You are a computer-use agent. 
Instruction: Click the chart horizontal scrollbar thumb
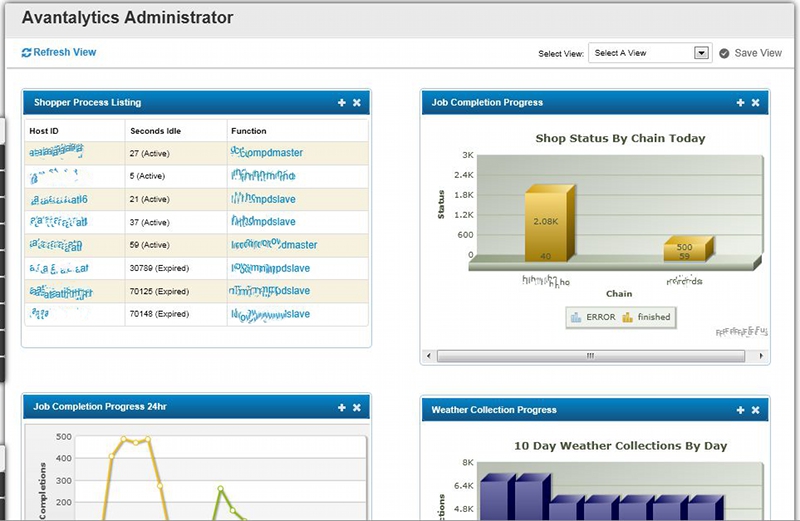590,356
